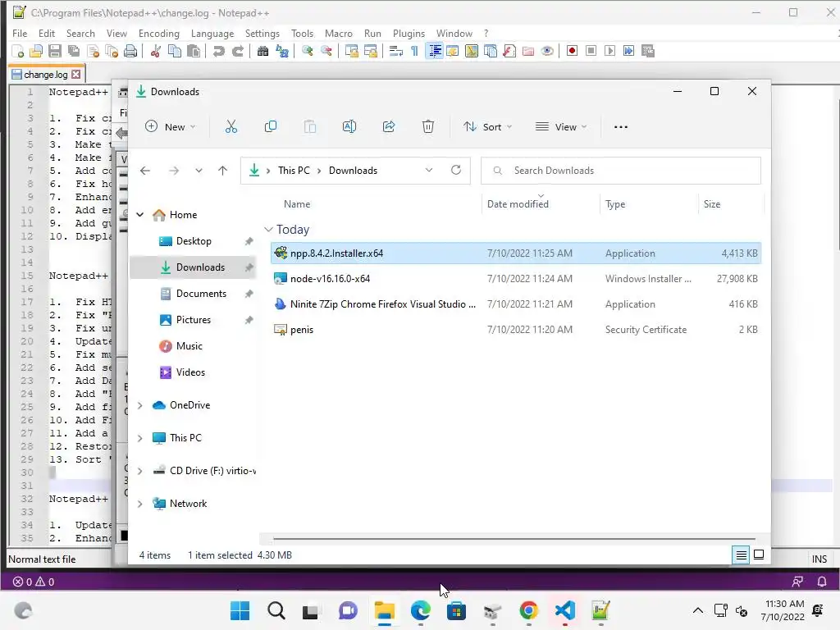The height and width of the screenshot is (630, 840).
Task: Click the Undo arrow in Notepad++ toolbar
Action: tap(218, 51)
